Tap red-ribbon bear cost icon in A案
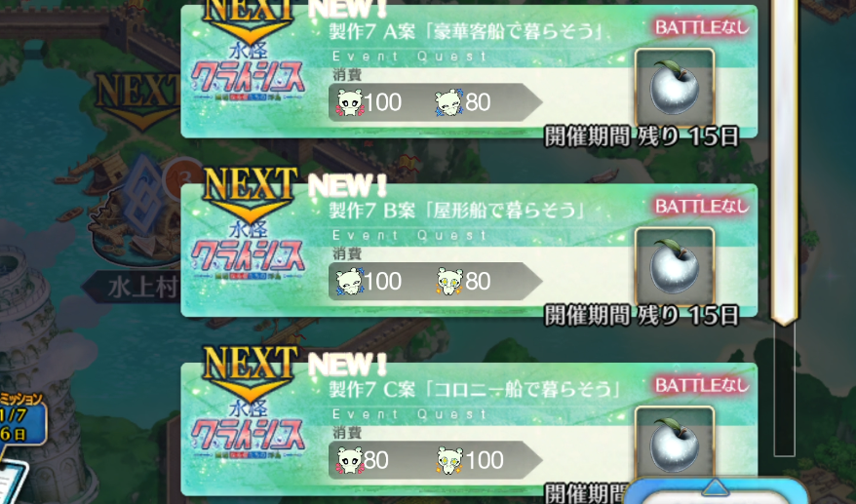This screenshot has width=856, height=504. tap(349, 102)
